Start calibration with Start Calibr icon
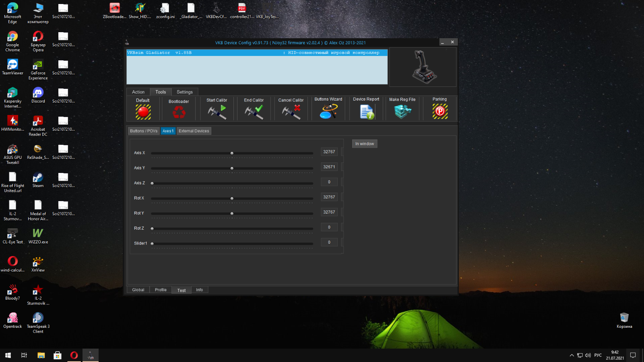Screen dimensions: 644x362 pos(217,112)
